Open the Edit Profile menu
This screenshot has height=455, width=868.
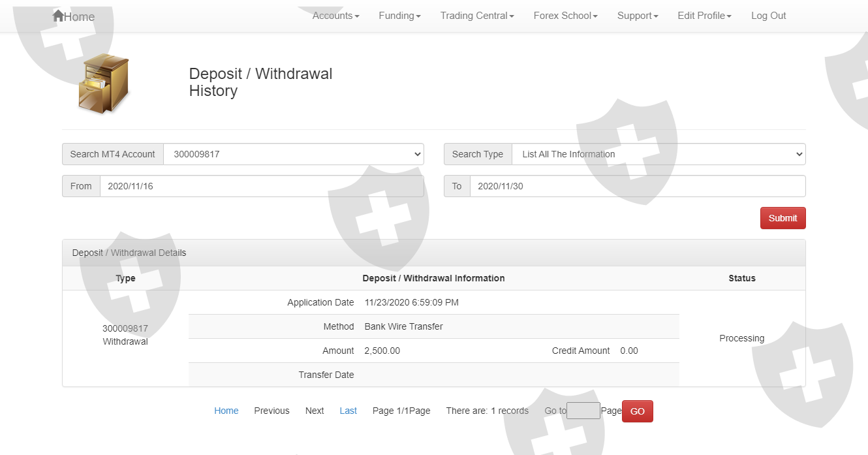click(704, 16)
